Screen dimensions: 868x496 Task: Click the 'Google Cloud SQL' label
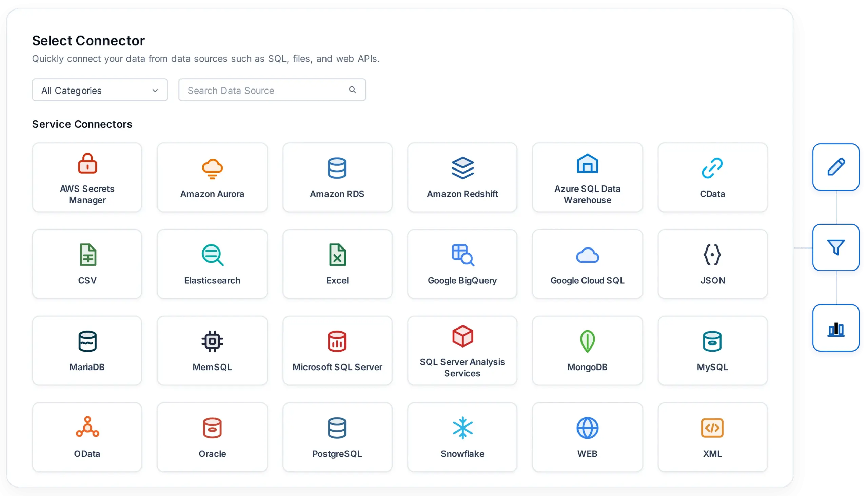588,280
